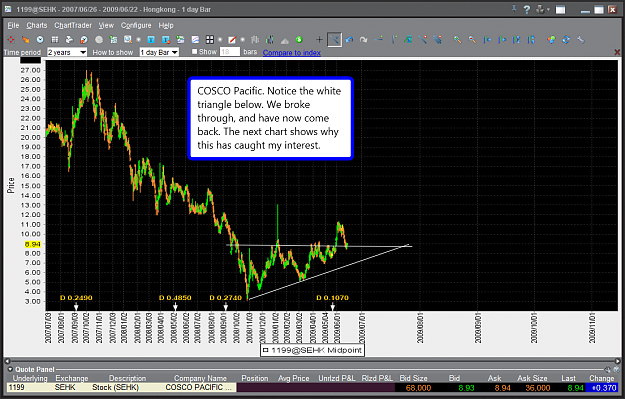Click the highlighted 8.94 price label
This screenshot has width=625, height=399.
33,244
